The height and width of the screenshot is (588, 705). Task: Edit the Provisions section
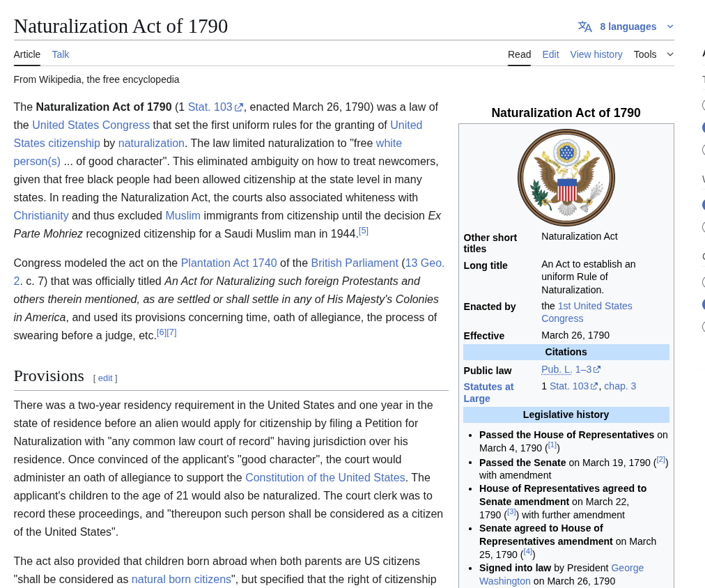(x=105, y=378)
